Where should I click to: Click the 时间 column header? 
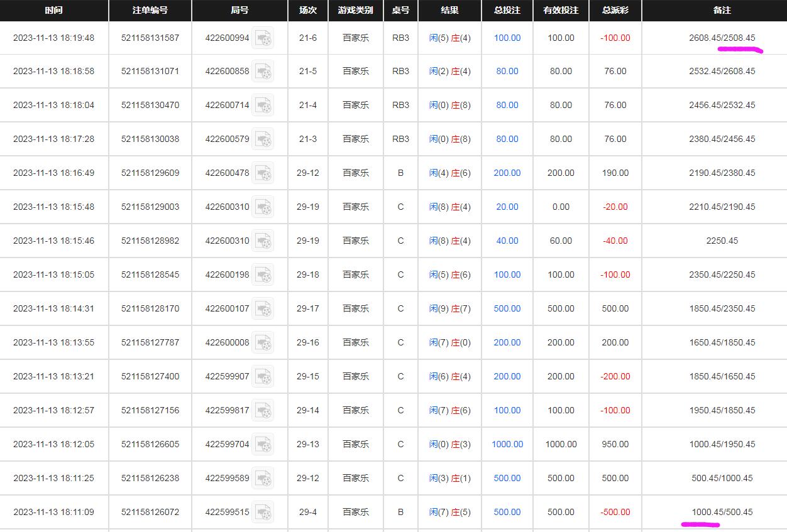[x=54, y=11]
